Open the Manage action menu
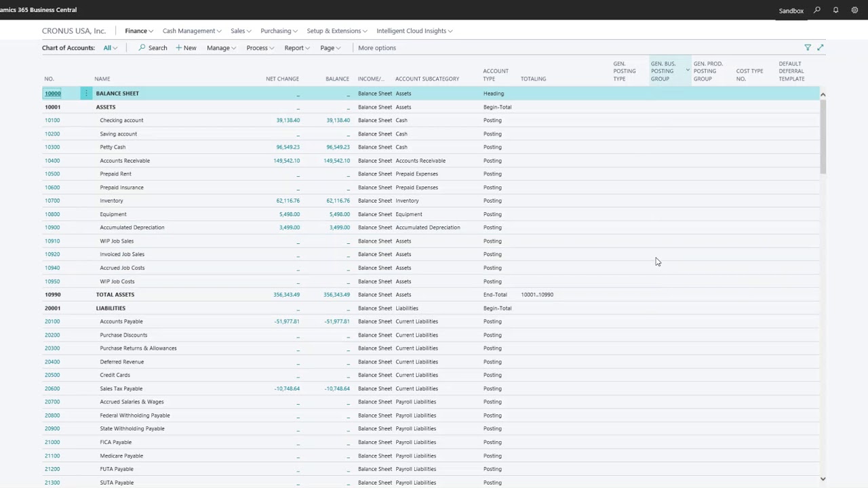Screen dimensions: 868x488 click(x=221, y=48)
